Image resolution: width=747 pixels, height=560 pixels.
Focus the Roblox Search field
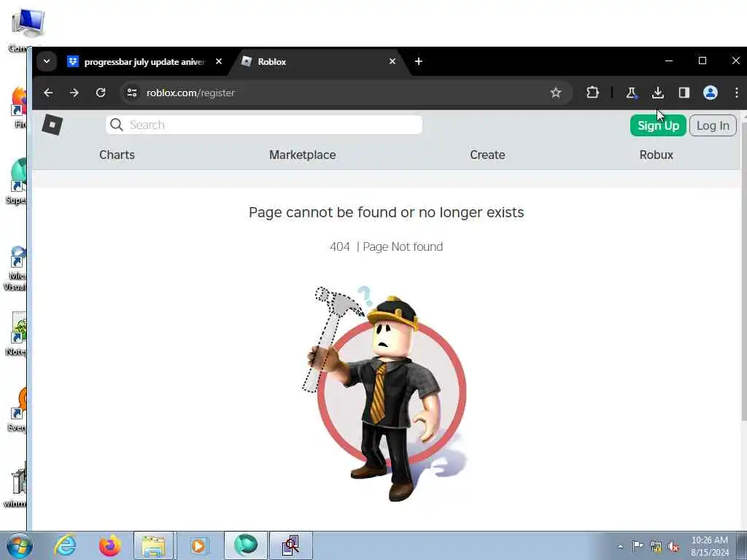tap(264, 125)
